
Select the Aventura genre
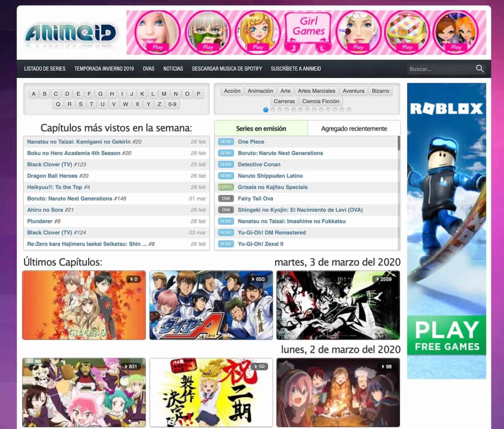353,91
